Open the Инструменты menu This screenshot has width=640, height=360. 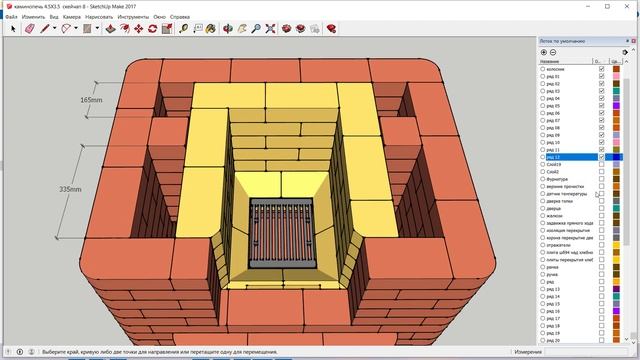[133, 17]
